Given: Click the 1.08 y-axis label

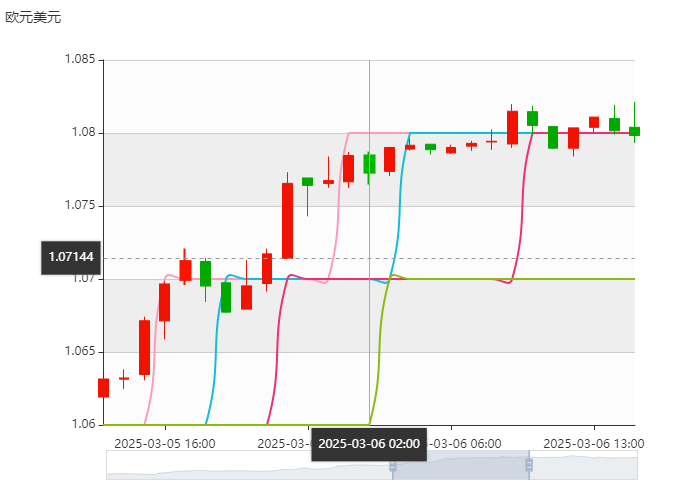Looking at the screenshot, I should [x=82, y=132].
